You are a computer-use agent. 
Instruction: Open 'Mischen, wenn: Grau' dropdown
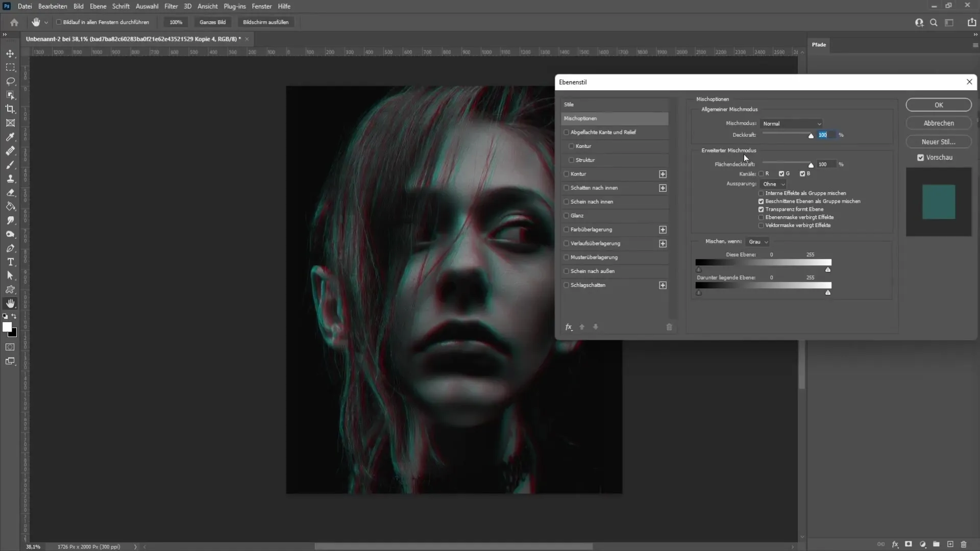[759, 241]
